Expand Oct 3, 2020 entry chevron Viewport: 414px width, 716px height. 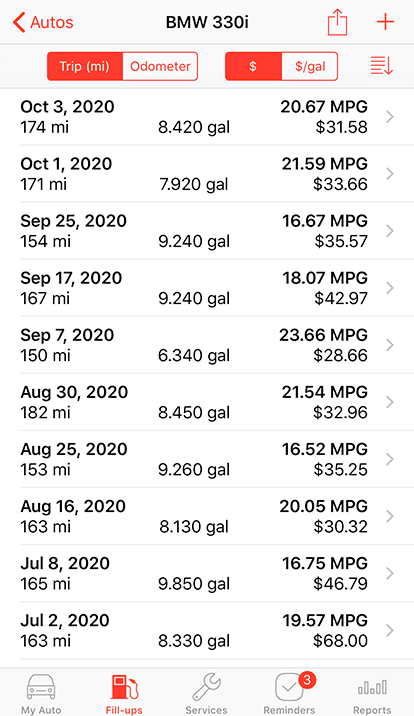coord(389,117)
